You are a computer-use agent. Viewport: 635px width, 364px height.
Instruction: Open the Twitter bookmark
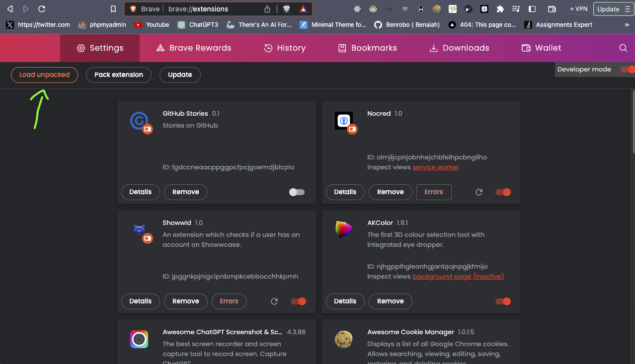point(38,24)
